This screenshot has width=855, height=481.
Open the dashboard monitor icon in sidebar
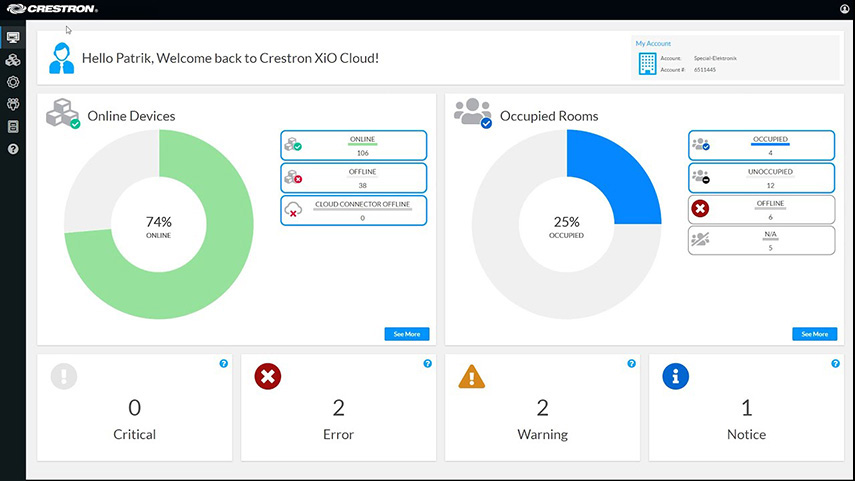click(x=13, y=38)
